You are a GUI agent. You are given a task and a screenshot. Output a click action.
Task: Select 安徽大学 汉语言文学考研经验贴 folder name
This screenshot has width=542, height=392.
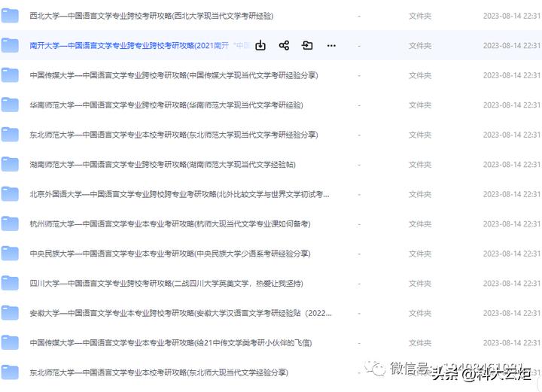[181, 313]
